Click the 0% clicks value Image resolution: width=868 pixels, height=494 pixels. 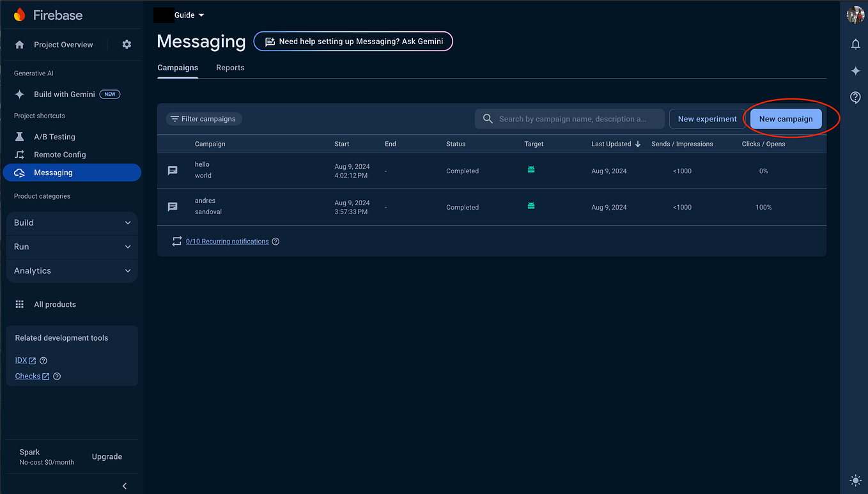(764, 171)
